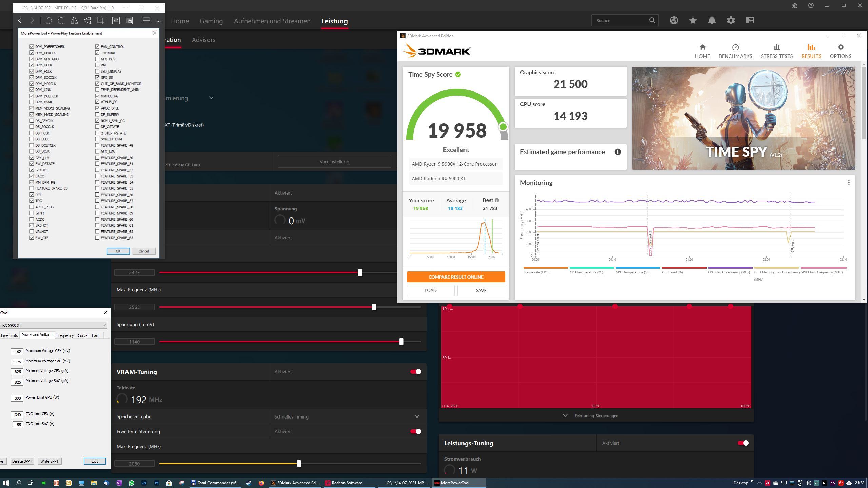This screenshot has width=868, height=488.
Task: Show hidden system tray icons
Action: pos(759,483)
